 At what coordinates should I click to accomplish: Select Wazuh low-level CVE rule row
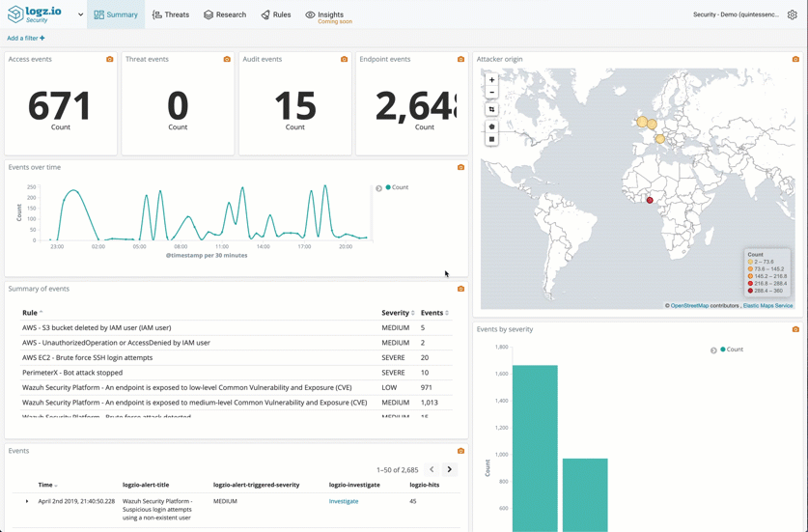pyautogui.click(x=237, y=388)
